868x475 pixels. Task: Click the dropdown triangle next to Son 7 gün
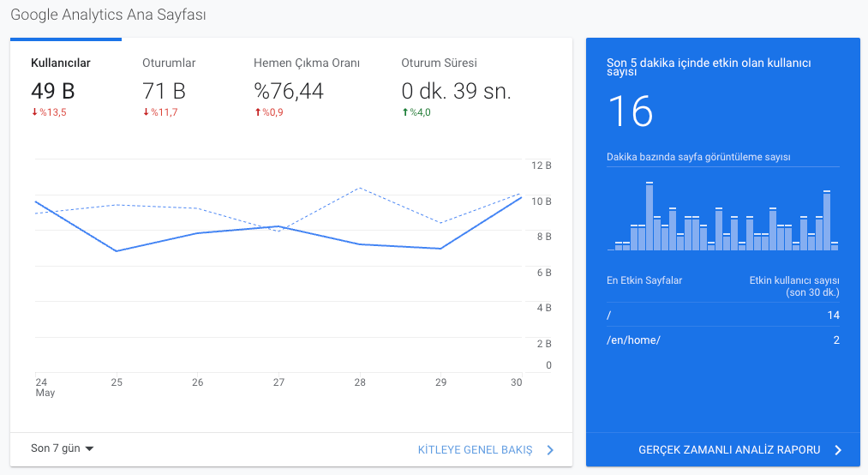pyautogui.click(x=89, y=448)
